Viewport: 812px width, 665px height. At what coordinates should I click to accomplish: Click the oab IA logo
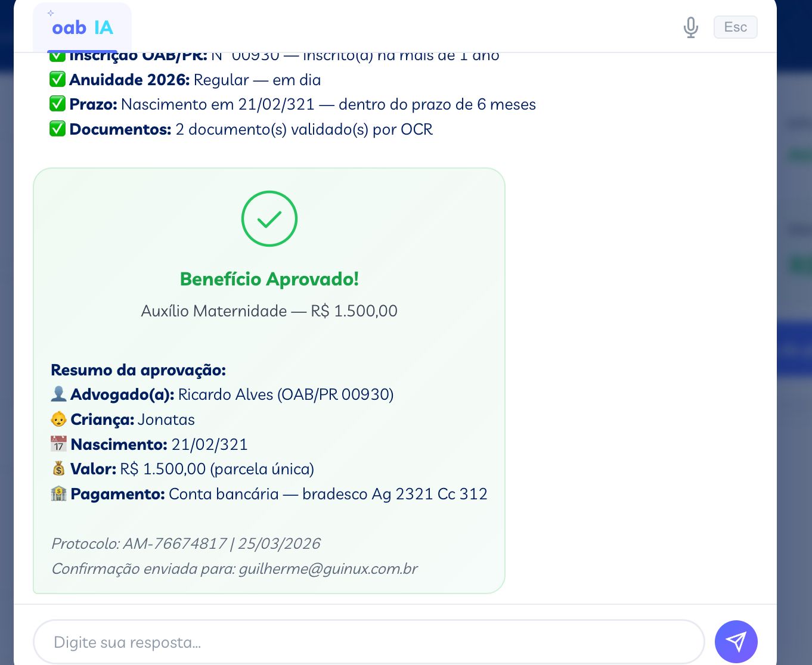tap(82, 27)
